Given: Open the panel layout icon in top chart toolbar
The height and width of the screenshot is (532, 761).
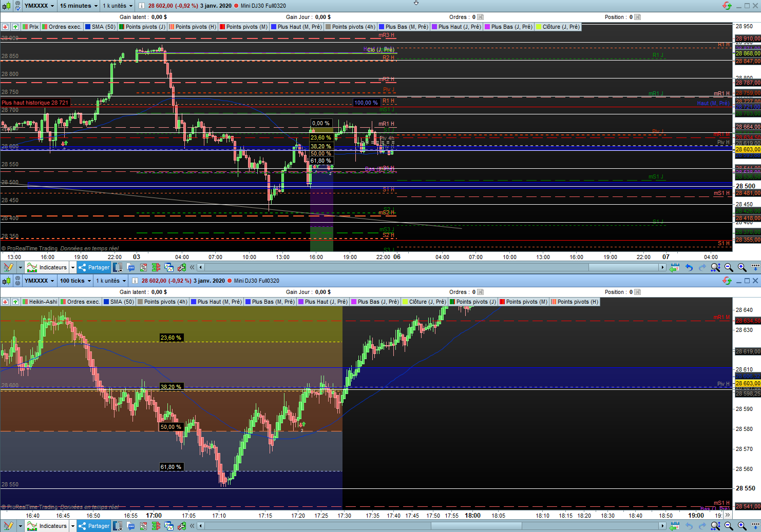Looking at the screenshot, I should pyautogui.click(x=118, y=267).
